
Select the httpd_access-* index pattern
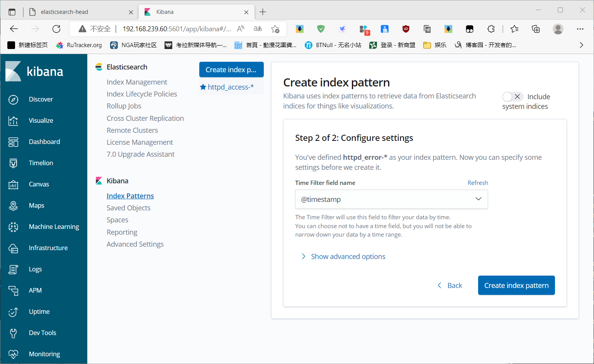(231, 87)
